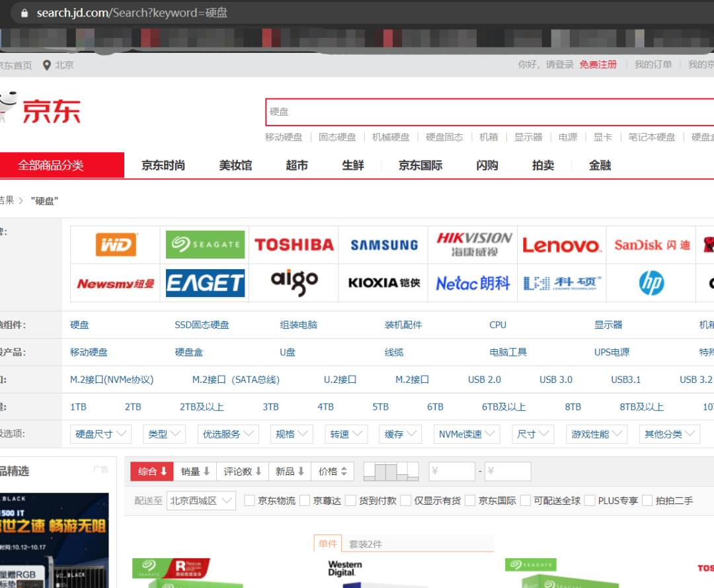
Task: Open the 北京西城区 delivery dropdown
Action: pos(200,501)
